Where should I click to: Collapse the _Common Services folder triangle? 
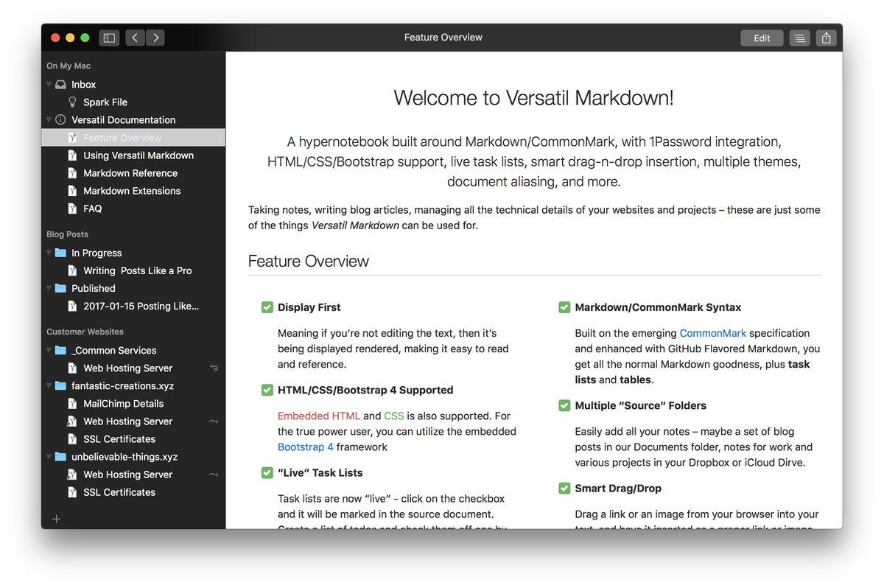(x=49, y=350)
